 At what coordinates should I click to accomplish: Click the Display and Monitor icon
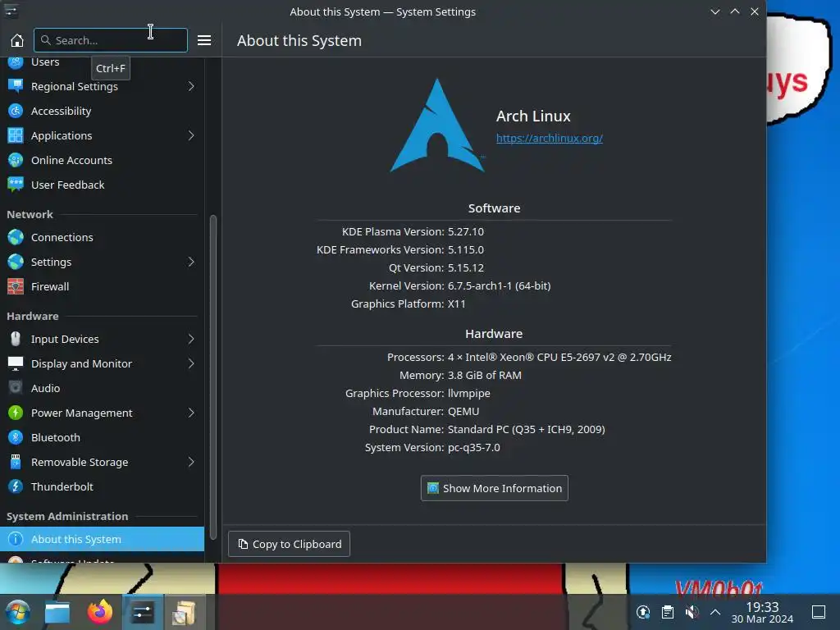click(x=16, y=363)
